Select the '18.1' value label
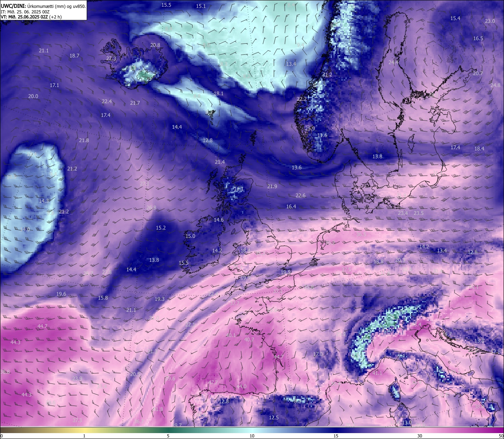The height and width of the screenshot is (439, 504). (219, 93)
